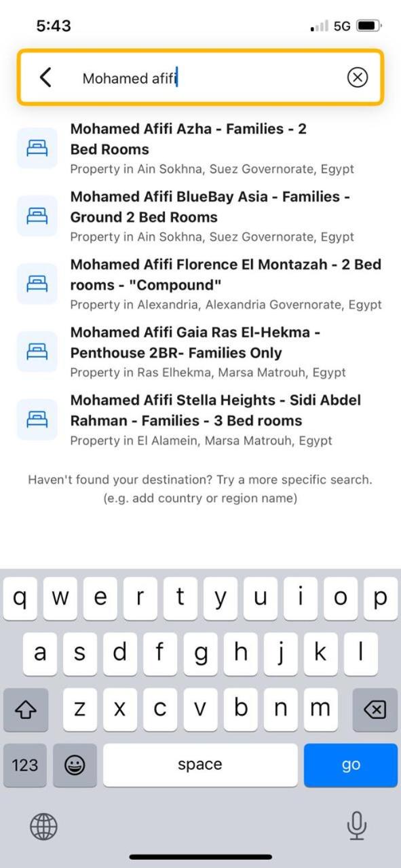Tap bed icon beside Mohamed Afifi Azha
Viewport: 401px width, 868px height.
pyautogui.click(x=37, y=149)
